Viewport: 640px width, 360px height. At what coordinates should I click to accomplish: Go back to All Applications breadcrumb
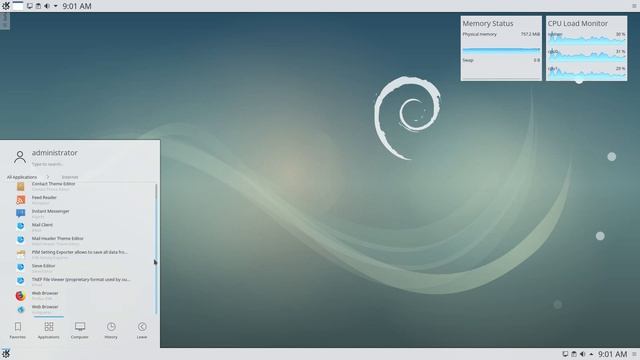(22, 177)
